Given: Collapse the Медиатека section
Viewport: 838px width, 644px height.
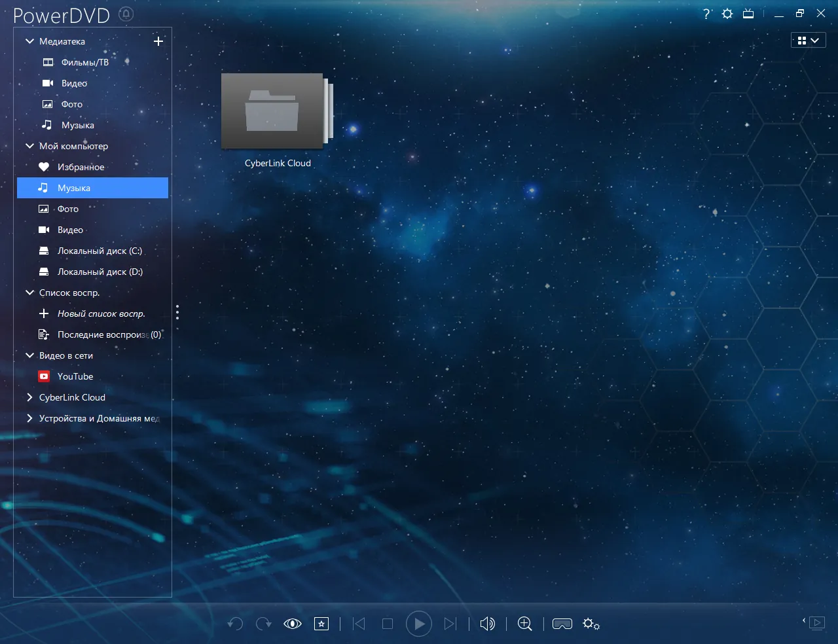Looking at the screenshot, I should (29, 41).
